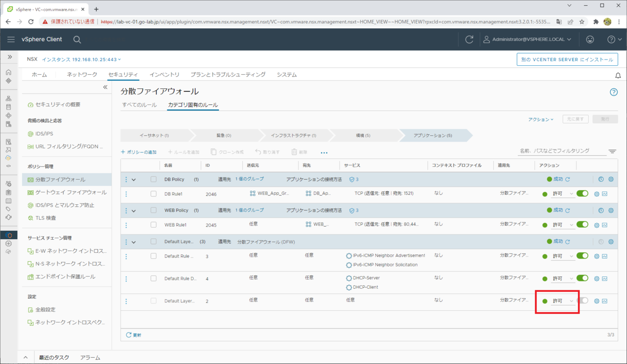Open settings gear for rule ID 2
This screenshot has height=364, width=627.
pyautogui.click(x=597, y=301)
